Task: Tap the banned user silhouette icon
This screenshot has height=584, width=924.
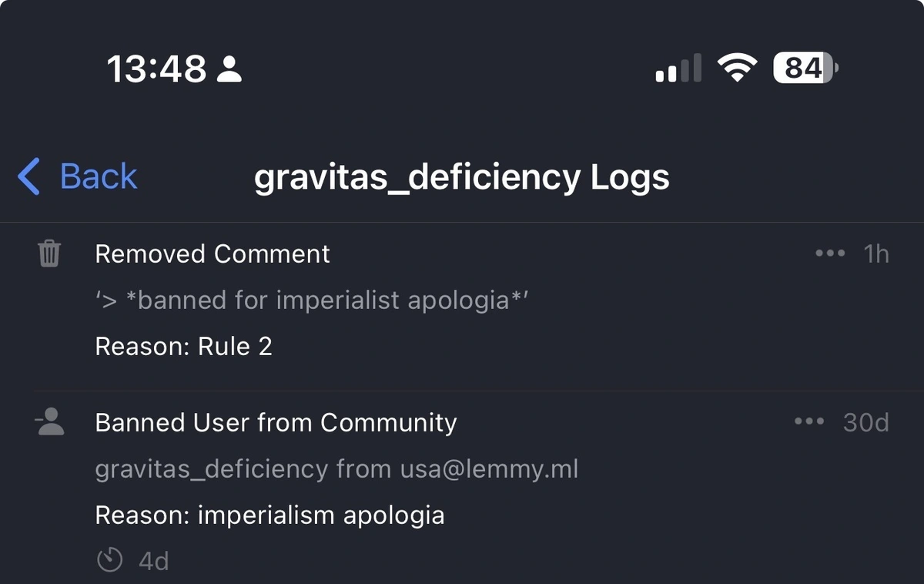Action: pos(50,422)
